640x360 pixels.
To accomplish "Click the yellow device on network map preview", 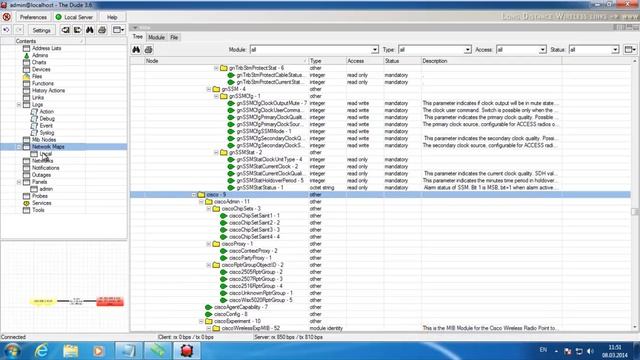I will 43,301.
